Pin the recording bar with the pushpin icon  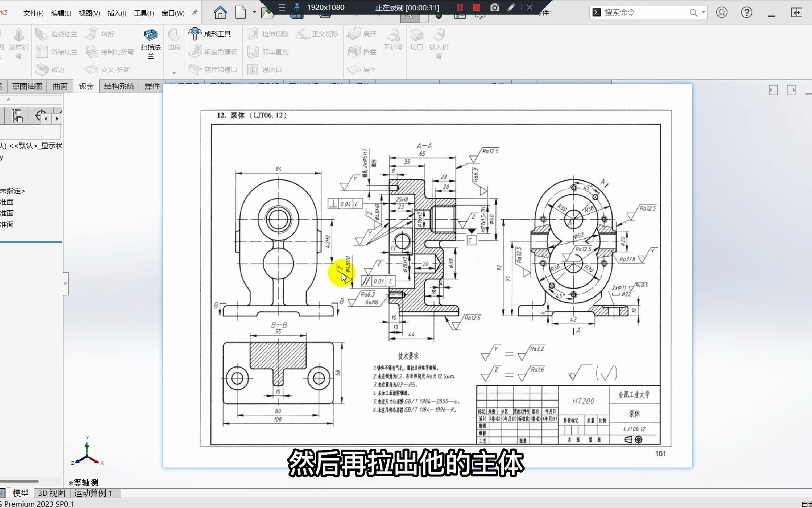[297, 8]
